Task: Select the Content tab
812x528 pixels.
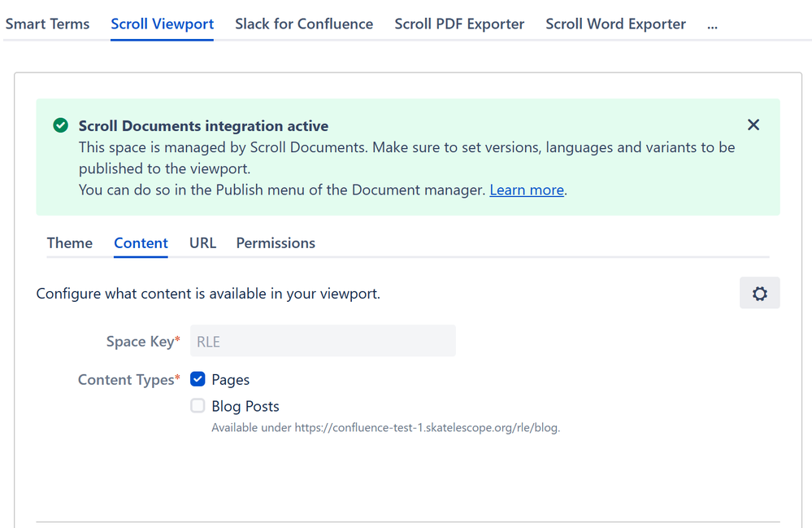Action: click(x=141, y=242)
